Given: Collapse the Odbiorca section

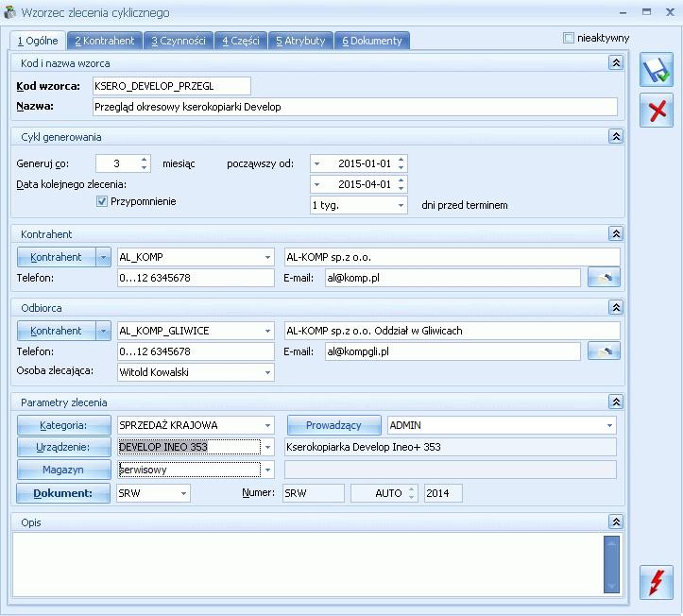Looking at the screenshot, I should 616,308.
